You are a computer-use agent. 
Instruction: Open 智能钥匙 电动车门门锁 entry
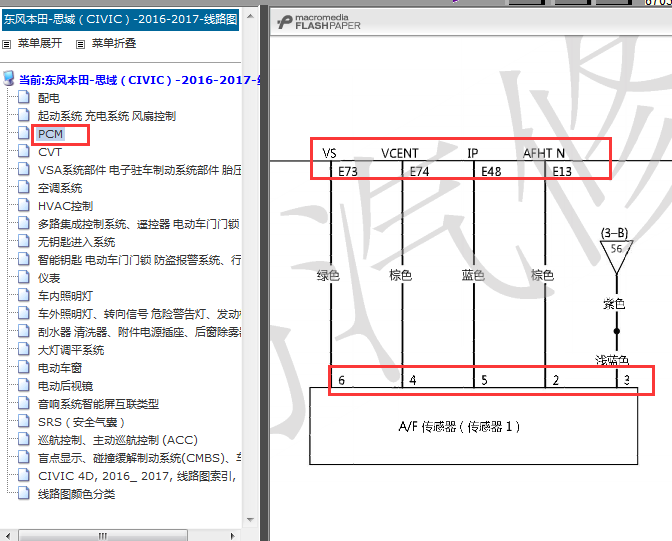139,260
